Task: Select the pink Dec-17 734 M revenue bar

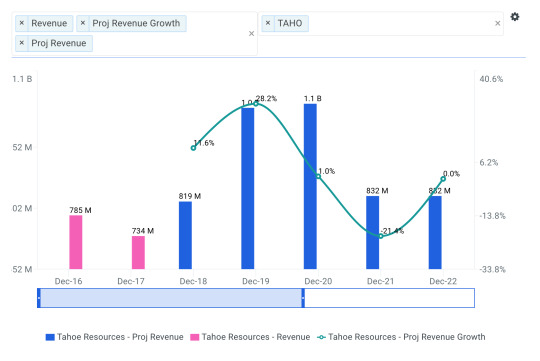Action: tap(138, 252)
